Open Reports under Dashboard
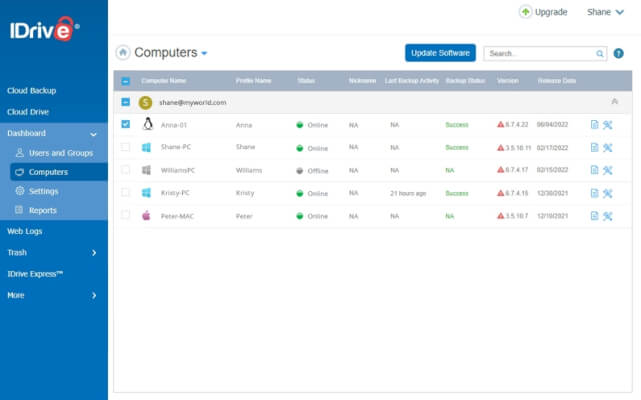The image size is (641, 400). [43, 210]
